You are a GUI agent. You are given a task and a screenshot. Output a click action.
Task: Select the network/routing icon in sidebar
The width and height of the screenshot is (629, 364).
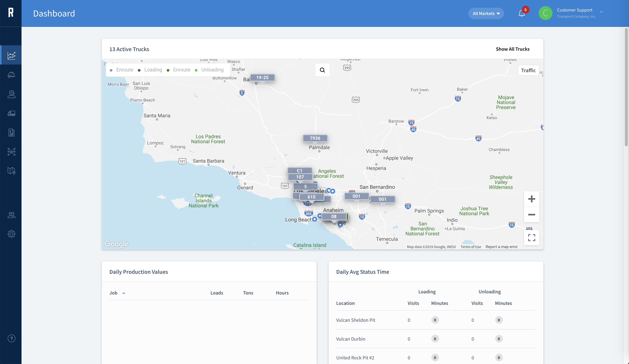coord(12,152)
